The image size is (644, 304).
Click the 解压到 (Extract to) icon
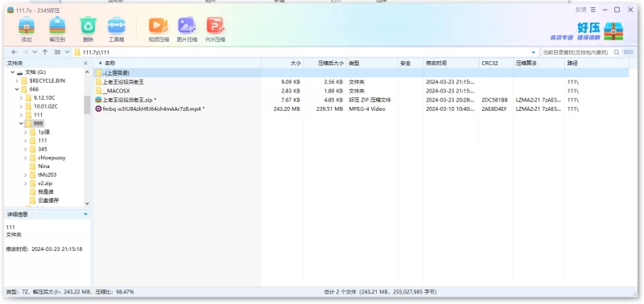(57, 26)
